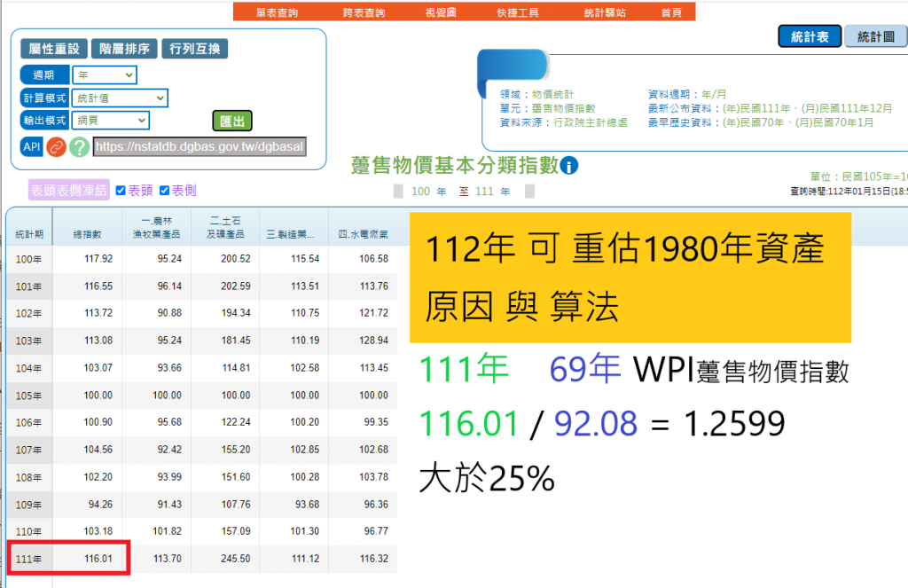908x588 pixels.
Task: Click the orange link-sharing icon beside API
Action: (x=56, y=147)
